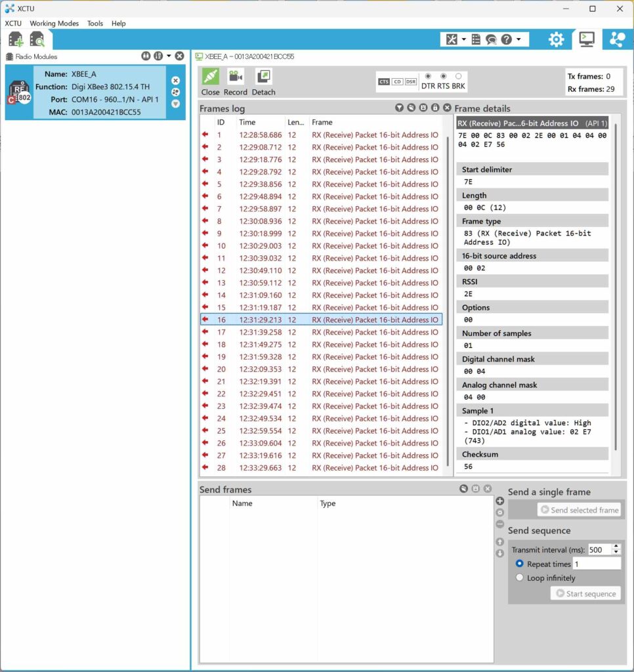Viewport: 634px width, 672px height.
Task: Switch to Network working mode icon
Action: click(617, 39)
